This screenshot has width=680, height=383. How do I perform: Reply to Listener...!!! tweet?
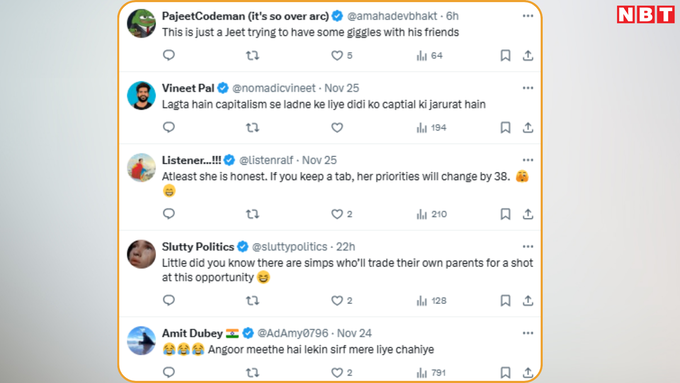click(169, 214)
